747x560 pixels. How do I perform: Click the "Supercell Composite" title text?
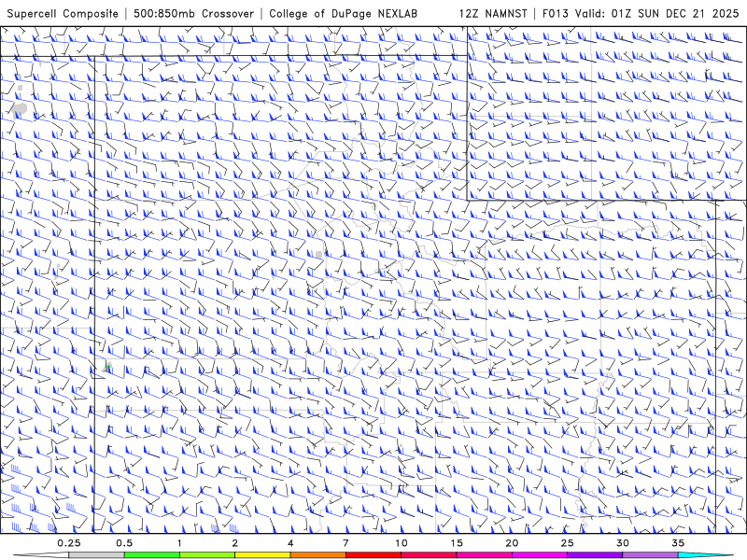tap(63, 14)
